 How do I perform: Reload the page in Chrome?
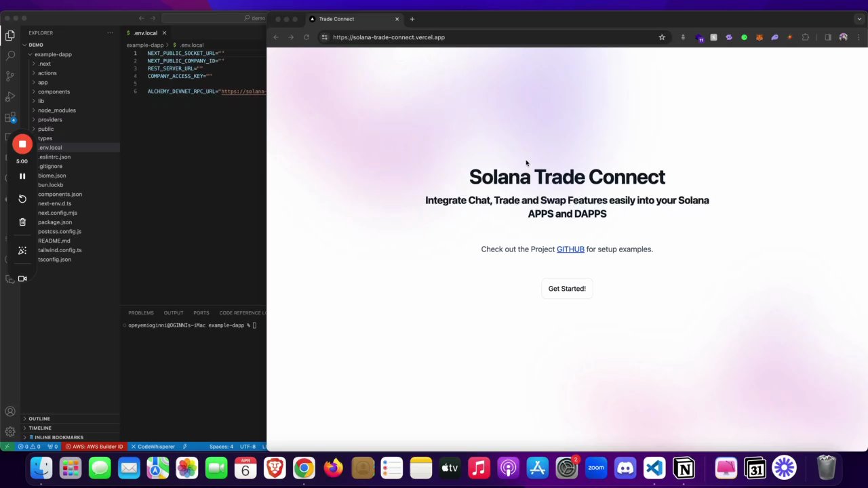[307, 37]
